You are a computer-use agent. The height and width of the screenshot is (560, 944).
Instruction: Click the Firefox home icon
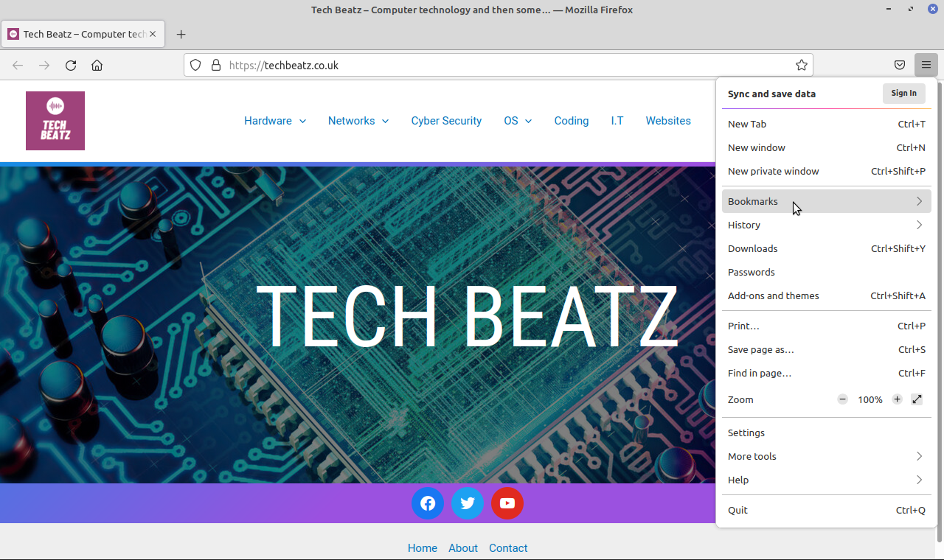pos(97,65)
